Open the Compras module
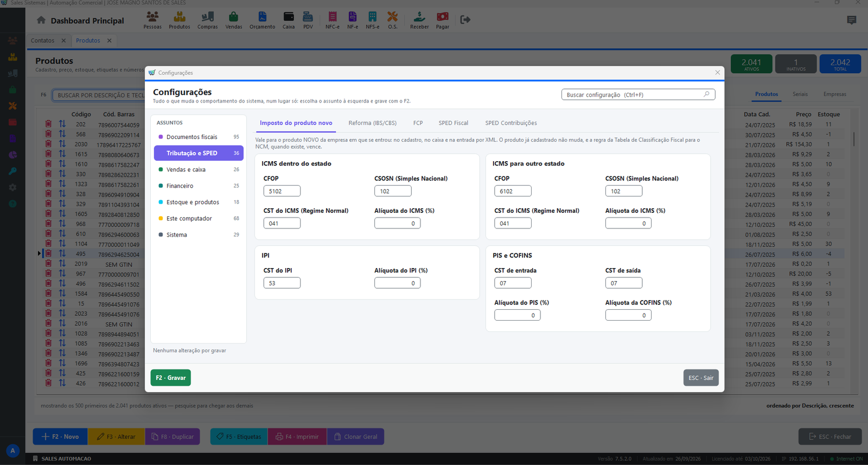Screen dimensions: 868x465 (x=207, y=20)
